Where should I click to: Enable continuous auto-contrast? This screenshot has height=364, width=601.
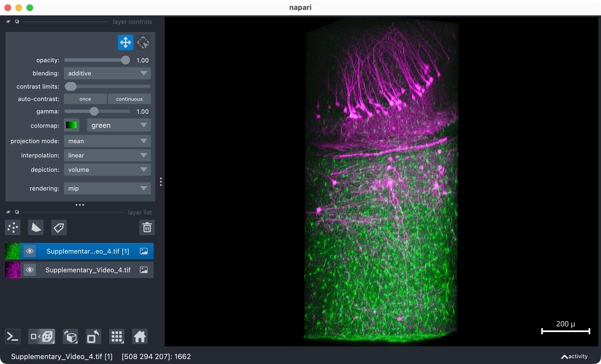tap(129, 99)
